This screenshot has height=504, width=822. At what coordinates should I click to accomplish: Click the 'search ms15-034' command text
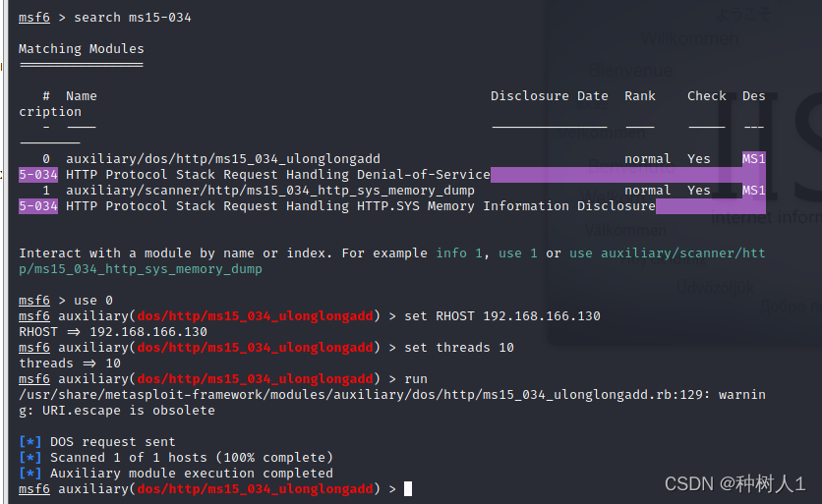pyautogui.click(x=133, y=18)
